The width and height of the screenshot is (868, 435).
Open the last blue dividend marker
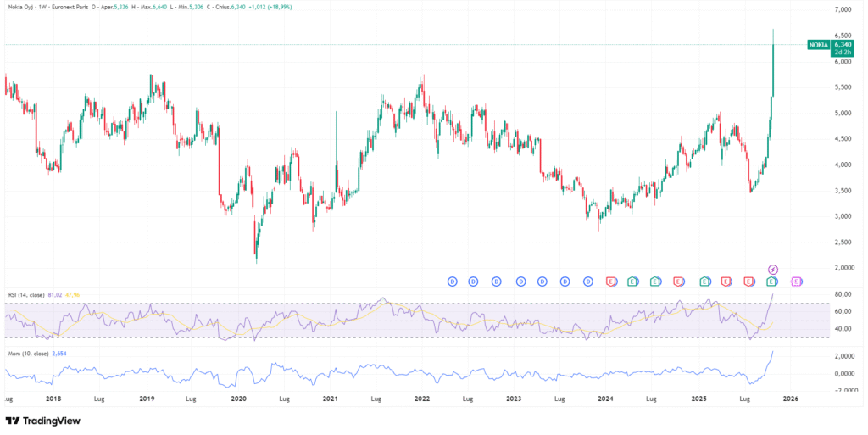[x=588, y=281]
